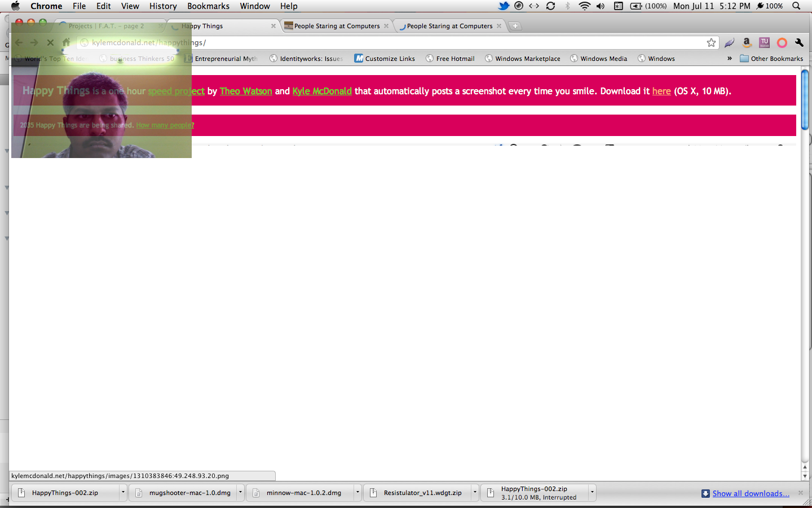Expand options for first HappyThings-002.zip download

(123, 493)
